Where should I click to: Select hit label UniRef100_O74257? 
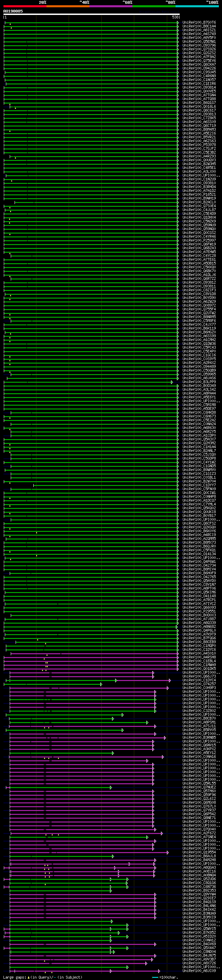pos(199,684)
